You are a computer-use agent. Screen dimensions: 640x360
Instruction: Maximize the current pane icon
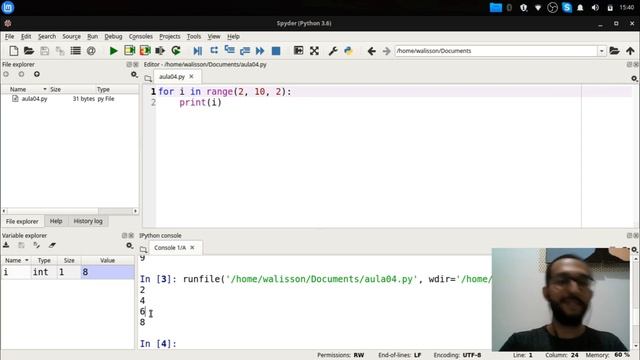pyautogui.click(x=298, y=51)
